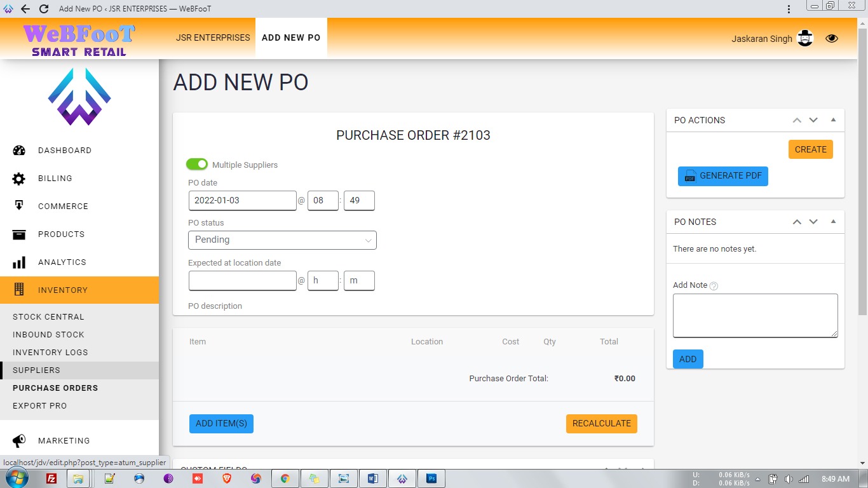Click the Dashboard gauge icon in sidebar
This screenshot has height=488, width=868.
coord(19,151)
